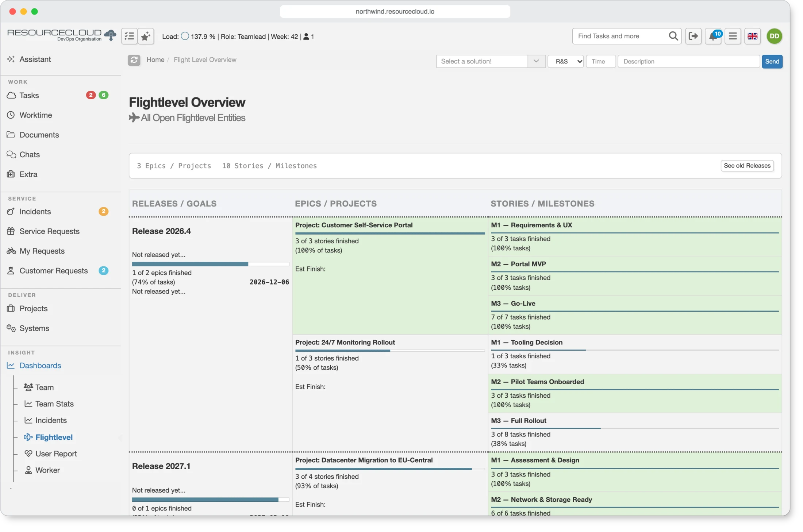Expand Dashboards in the sidebar
803x532 pixels.
click(40, 365)
